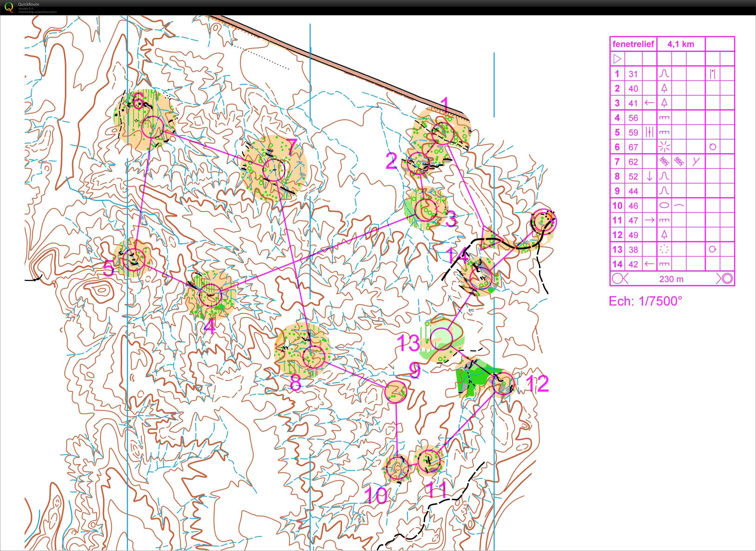Image resolution: width=756 pixels, height=551 pixels.
Task: Click the middle-of-three symbol in row 5
Action: point(649,132)
